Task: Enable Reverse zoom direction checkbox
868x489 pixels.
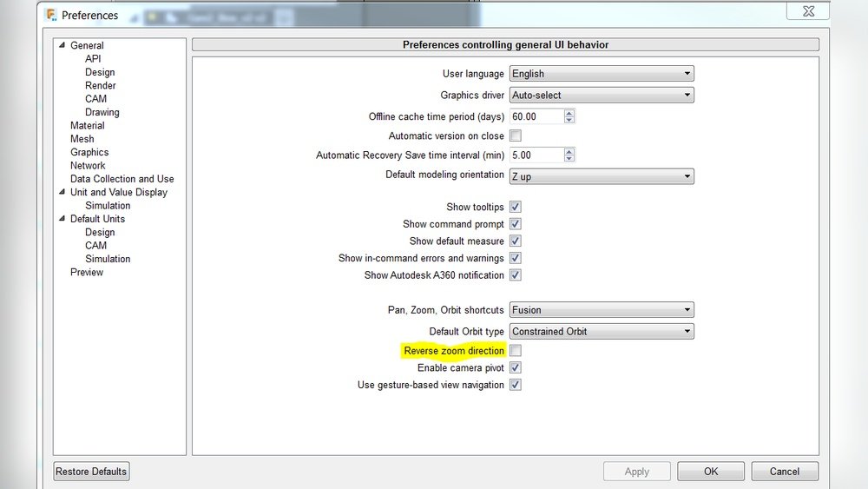Action: click(516, 351)
